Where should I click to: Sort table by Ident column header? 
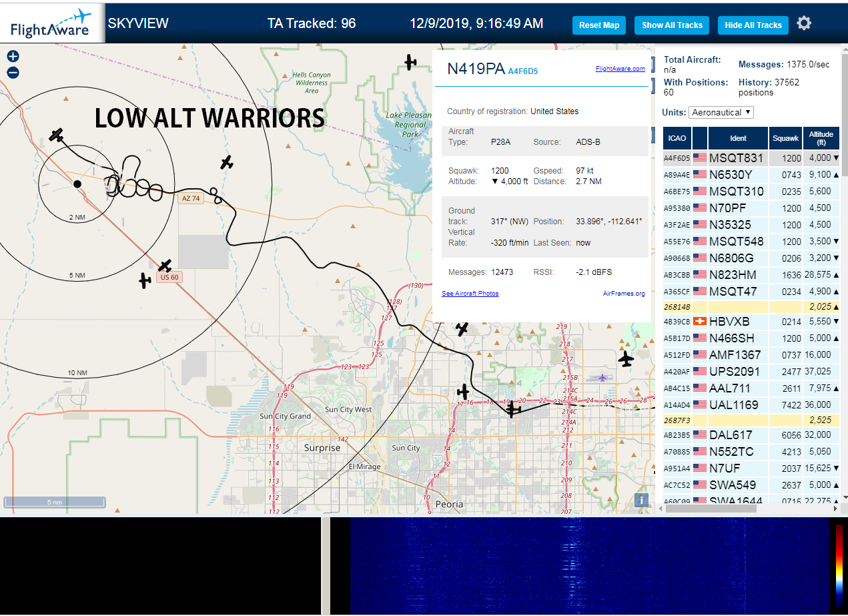pyautogui.click(x=738, y=138)
